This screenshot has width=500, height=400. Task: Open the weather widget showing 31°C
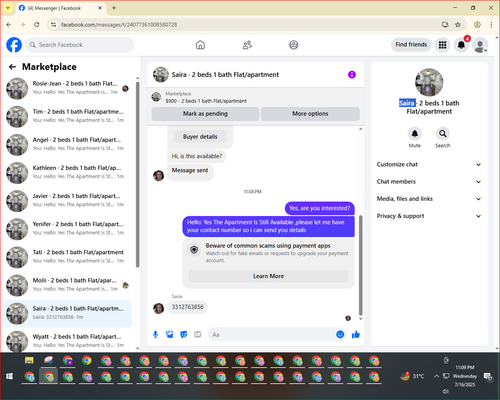[x=412, y=376]
